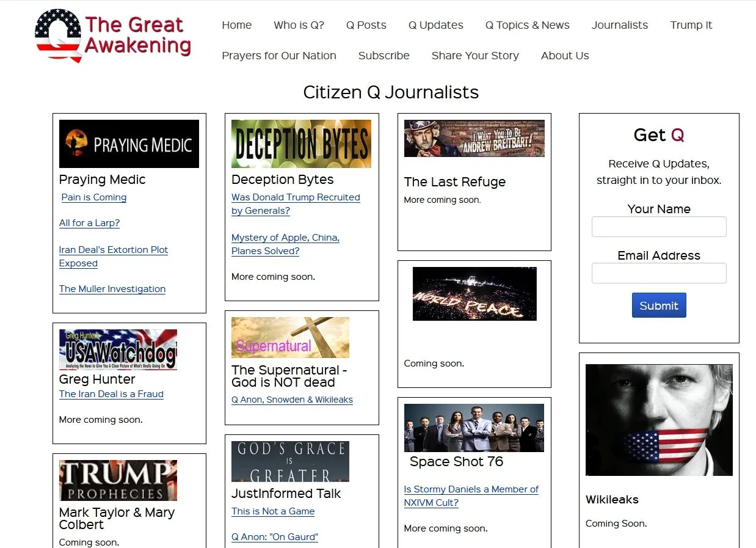Click the Your Name input field
This screenshot has height=548, width=756.
659,227
